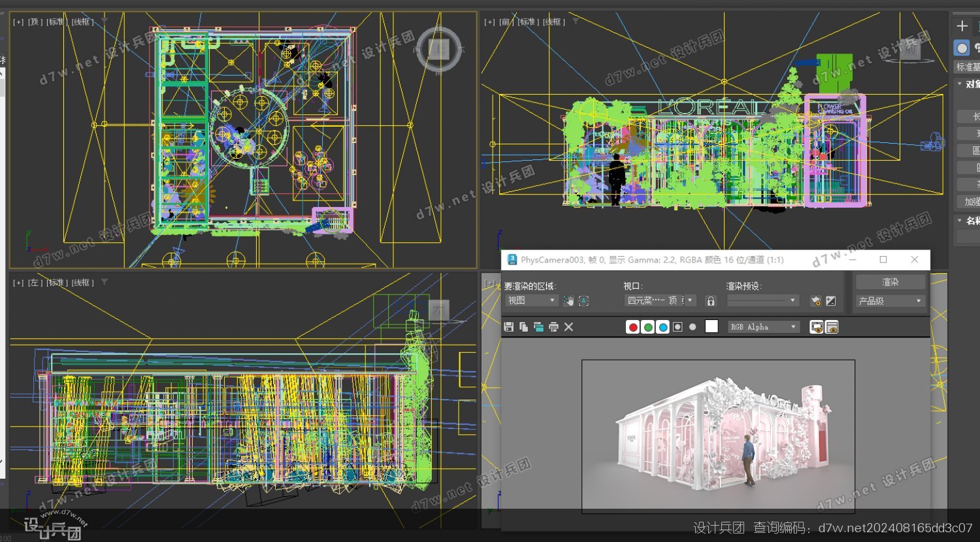Open wireframe label menu in top viewport
Screen dimensions: 980x542
82,22
